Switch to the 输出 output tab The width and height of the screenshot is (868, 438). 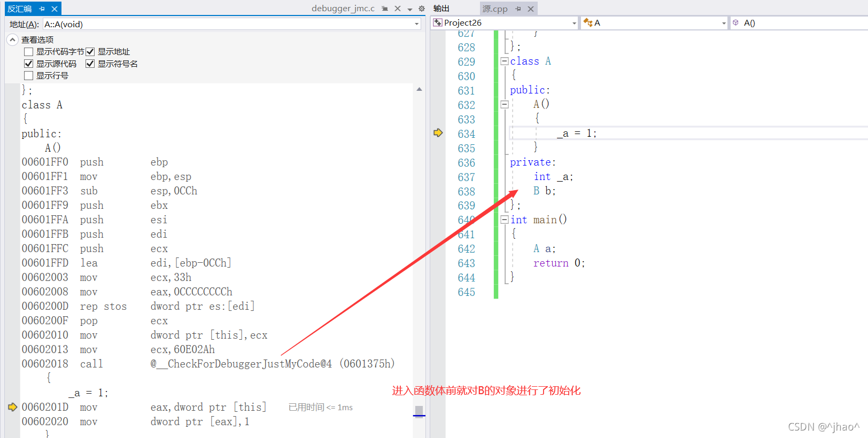(x=441, y=9)
